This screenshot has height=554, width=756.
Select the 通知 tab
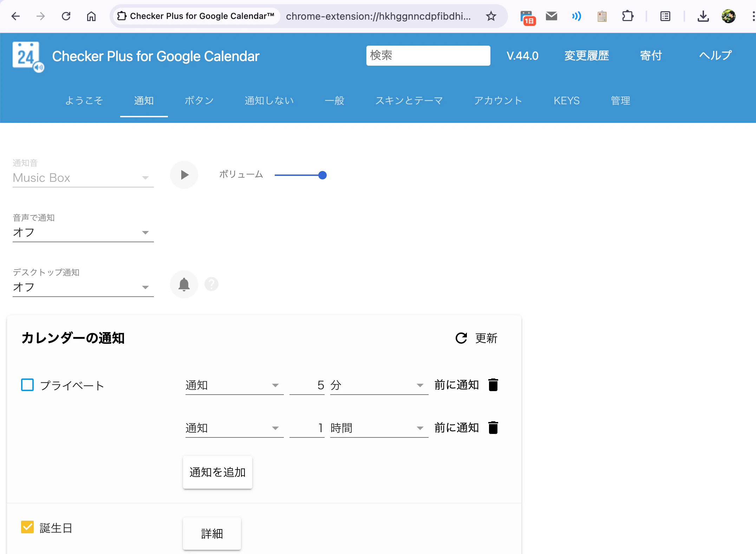click(144, 101)
